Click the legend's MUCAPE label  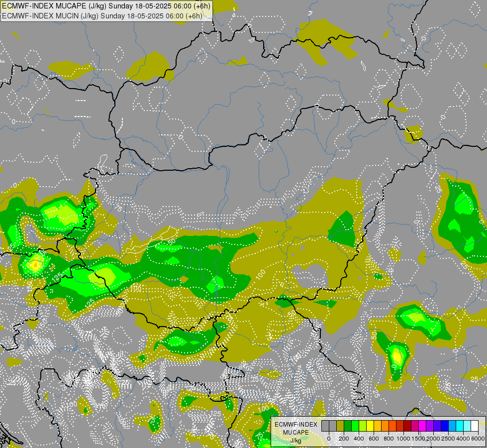(296, 433)
